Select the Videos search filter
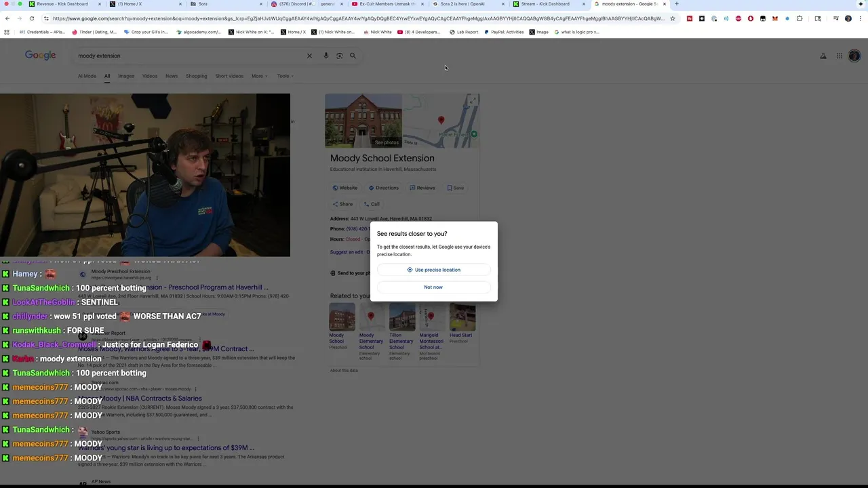 tap(150, 76)
